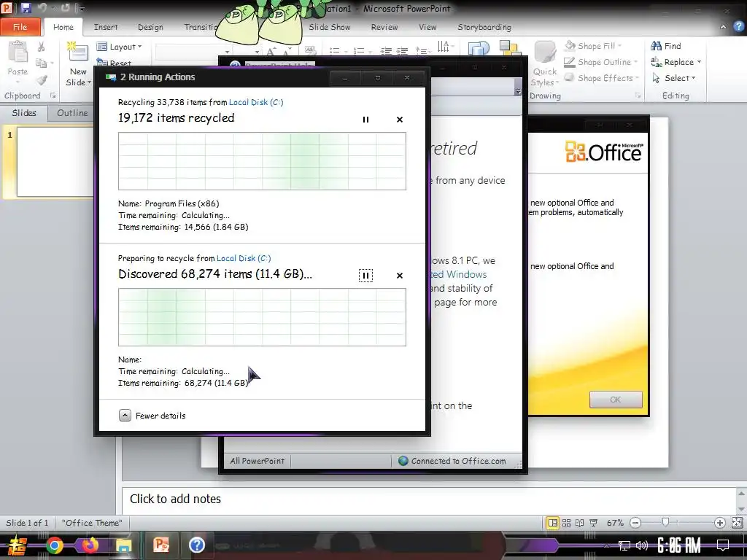Open the Arrange icon in the ribbon
747x560 pixels.
(x=510, y=50)
